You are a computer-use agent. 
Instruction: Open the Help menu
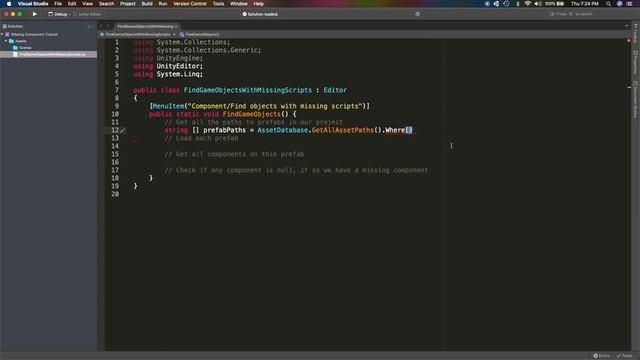pos(258,4)
